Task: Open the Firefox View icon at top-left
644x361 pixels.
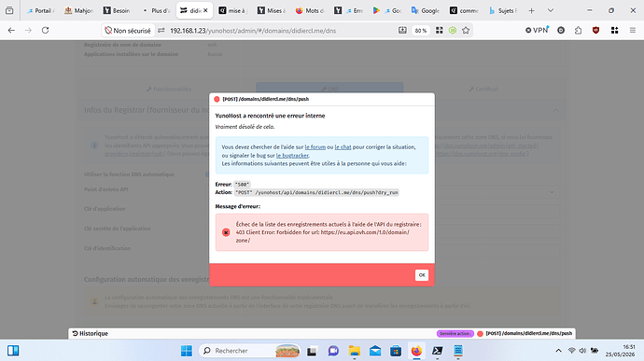Action: click(x=9, y=10)
